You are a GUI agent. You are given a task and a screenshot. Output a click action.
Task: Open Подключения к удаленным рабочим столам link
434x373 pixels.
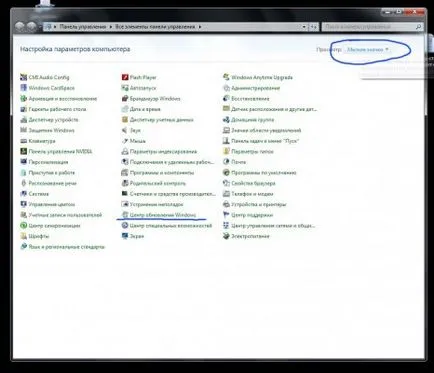(x=172, y=162)
